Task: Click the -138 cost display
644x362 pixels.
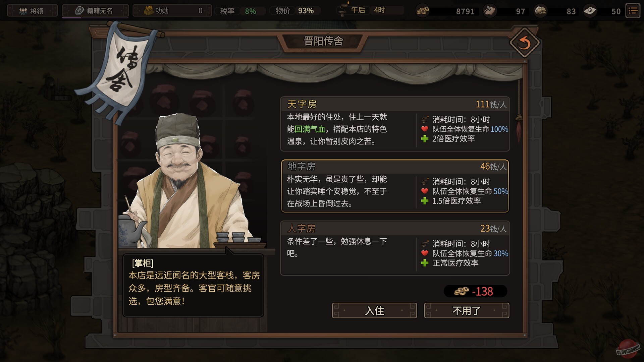Action: point(475,291)
